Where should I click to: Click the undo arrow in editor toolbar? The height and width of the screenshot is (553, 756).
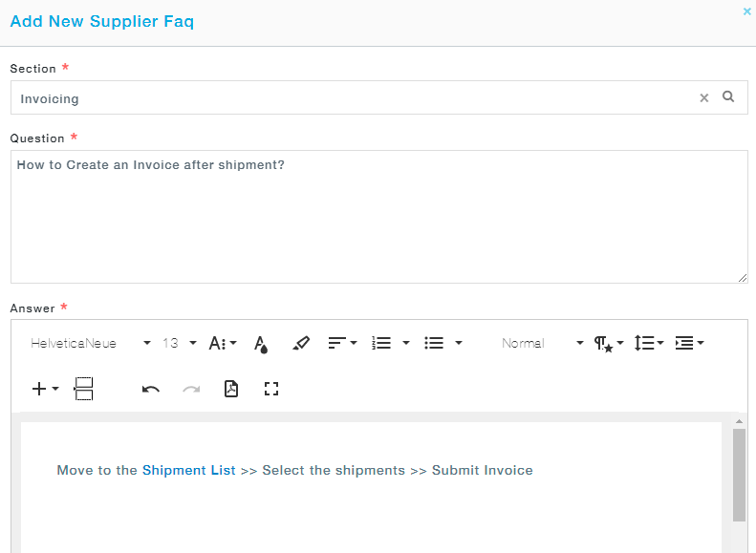150,389
